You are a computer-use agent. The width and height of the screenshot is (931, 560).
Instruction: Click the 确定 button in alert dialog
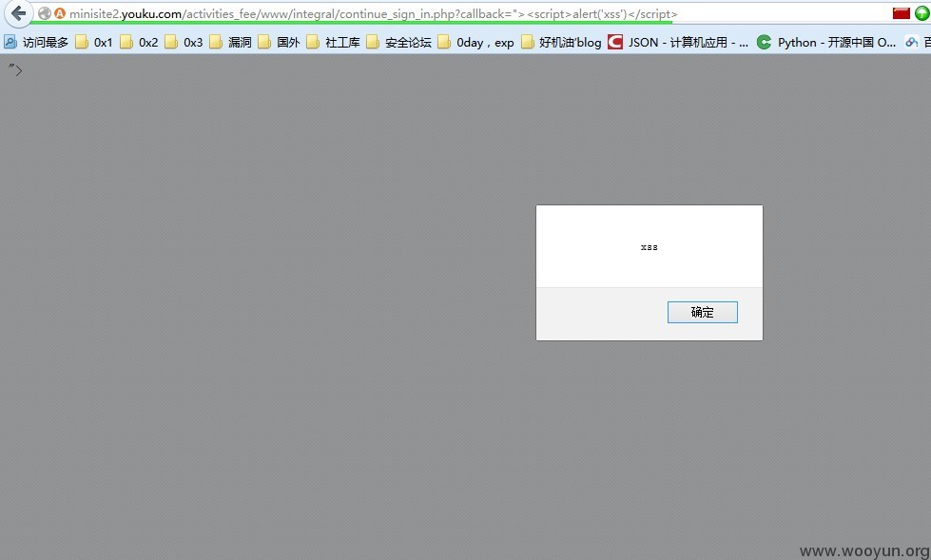(x=703, y=313)
